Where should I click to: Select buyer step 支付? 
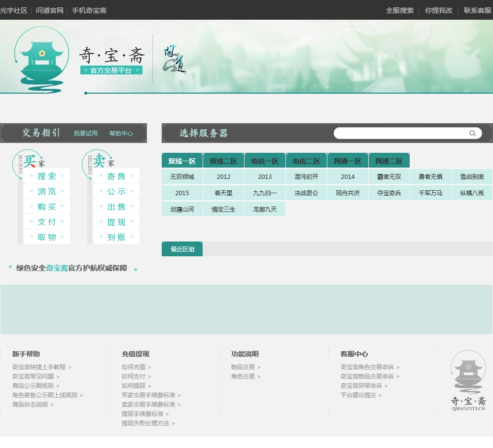[x=47, y=222]
